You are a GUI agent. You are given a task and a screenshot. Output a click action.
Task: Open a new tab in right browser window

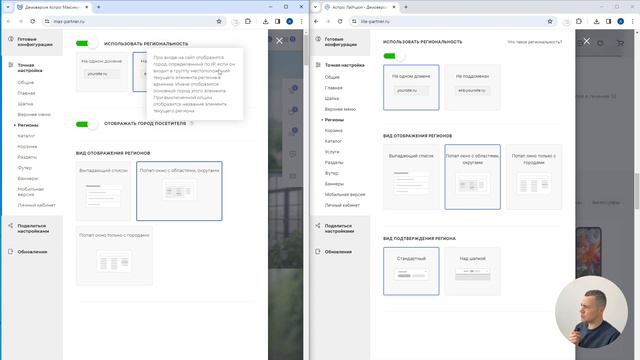click(406, 7)
